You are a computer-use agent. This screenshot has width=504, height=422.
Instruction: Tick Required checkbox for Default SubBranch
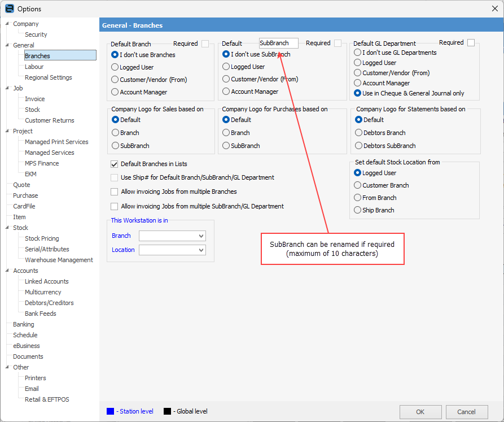pyautogui.click(x=338, y=43)
